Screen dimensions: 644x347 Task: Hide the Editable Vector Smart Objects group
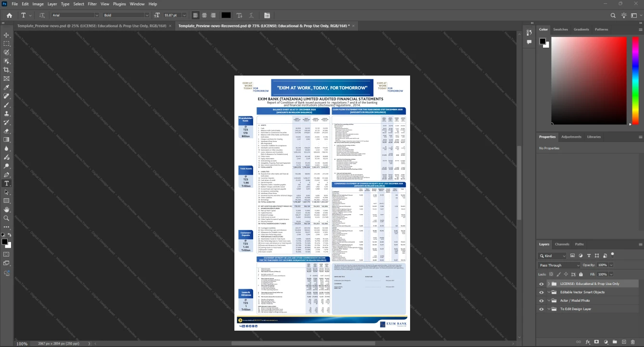pyautogui.click(x=541, y=292)
